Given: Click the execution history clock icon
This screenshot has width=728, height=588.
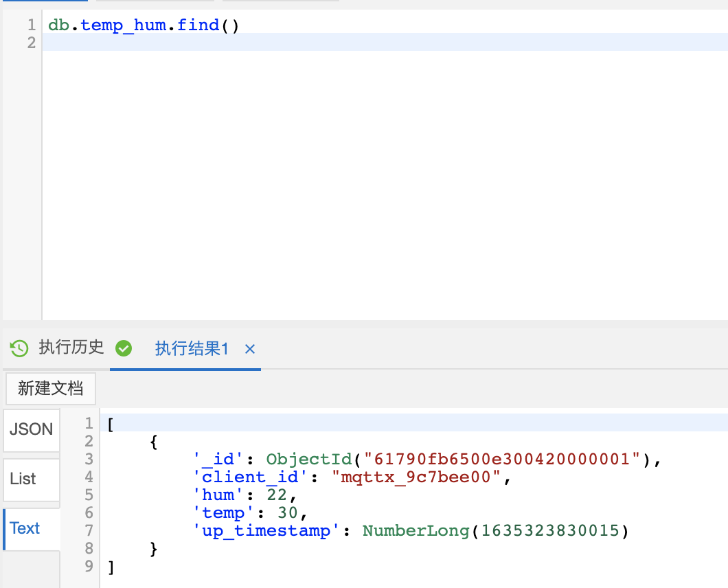Looking at the screenshot, I should (19, 348).
